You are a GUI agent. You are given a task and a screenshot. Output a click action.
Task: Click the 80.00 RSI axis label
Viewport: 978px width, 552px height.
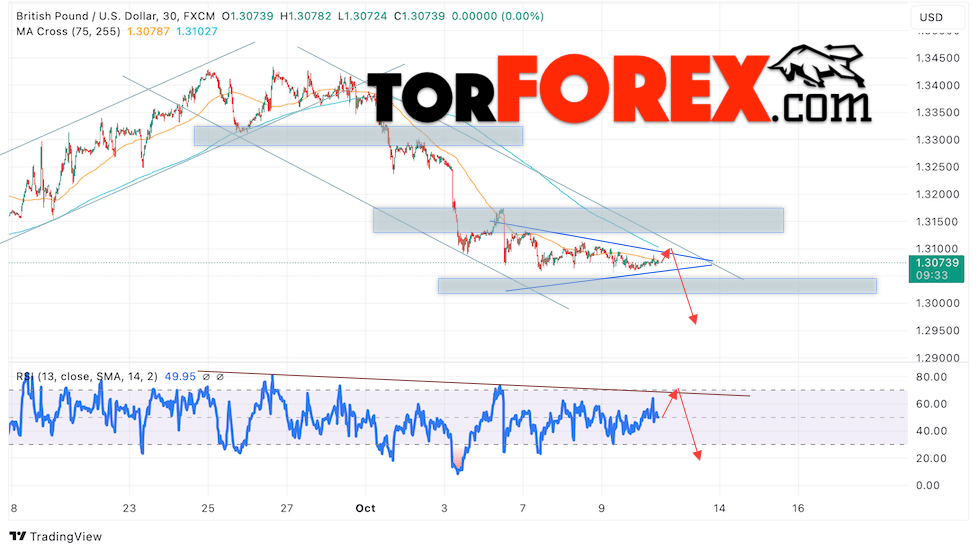coord(931,377)
